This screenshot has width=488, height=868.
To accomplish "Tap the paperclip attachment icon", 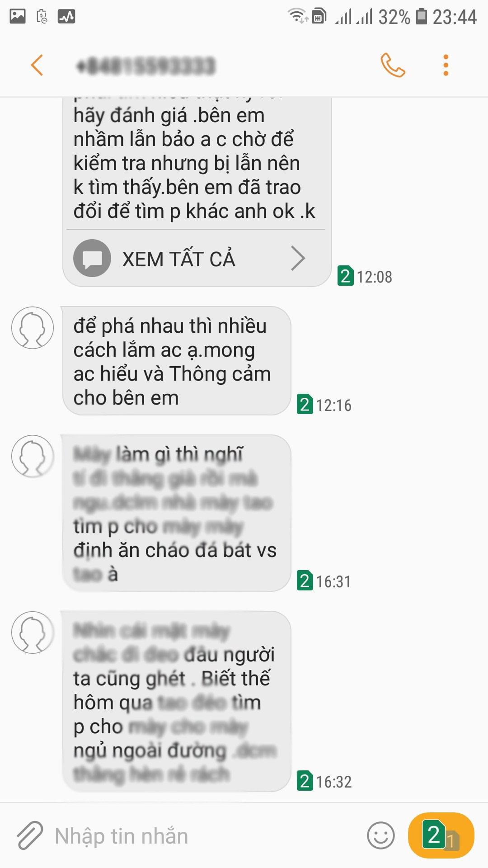I will 30,835.
